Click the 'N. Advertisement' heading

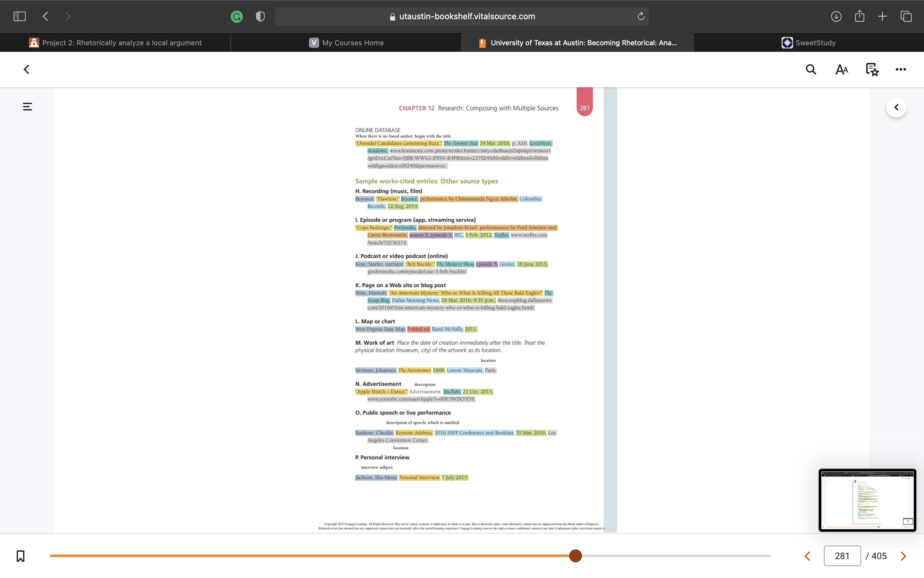tap(378, 384)
